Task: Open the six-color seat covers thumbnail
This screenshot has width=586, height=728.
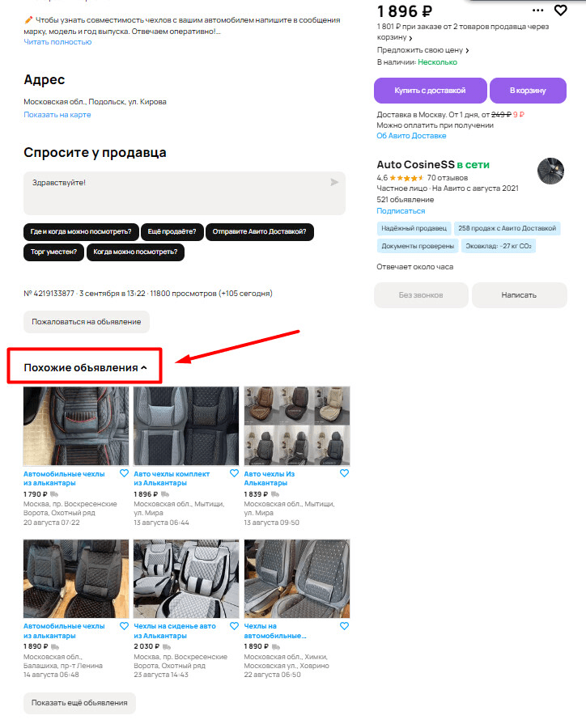Action: click(x=297, y=425)
